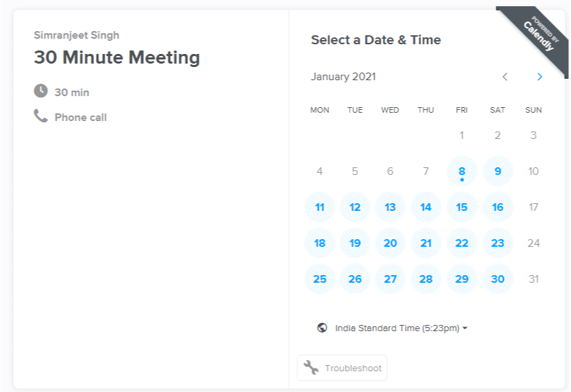
Task: Pick Saturday January 23
Action: (x=498, y=243)
